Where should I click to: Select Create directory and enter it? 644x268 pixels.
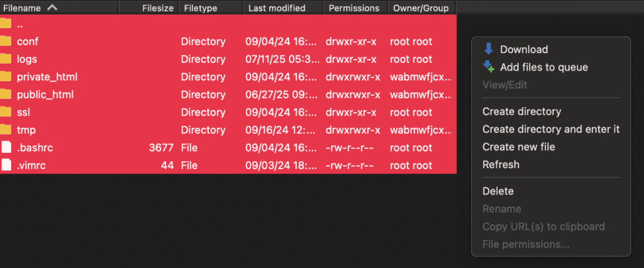pos(551,129)
